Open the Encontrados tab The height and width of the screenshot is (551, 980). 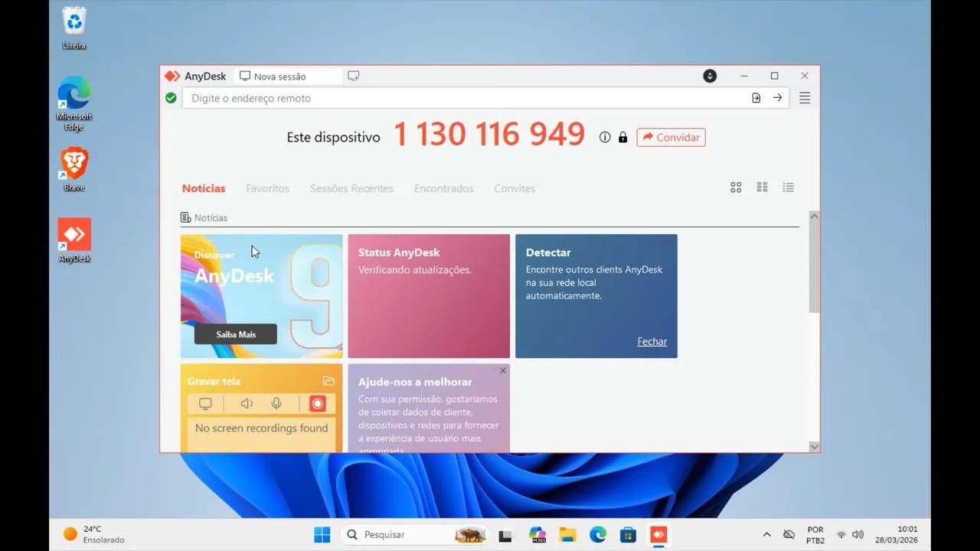click(x=443, y=188)
